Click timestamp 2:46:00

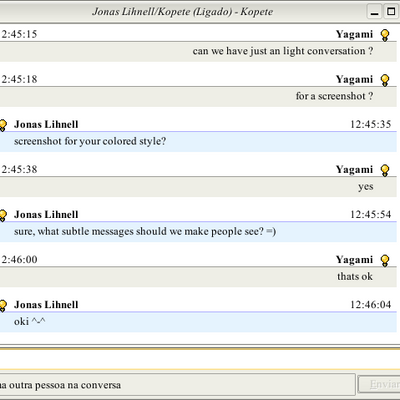click(x=19, y=259)
